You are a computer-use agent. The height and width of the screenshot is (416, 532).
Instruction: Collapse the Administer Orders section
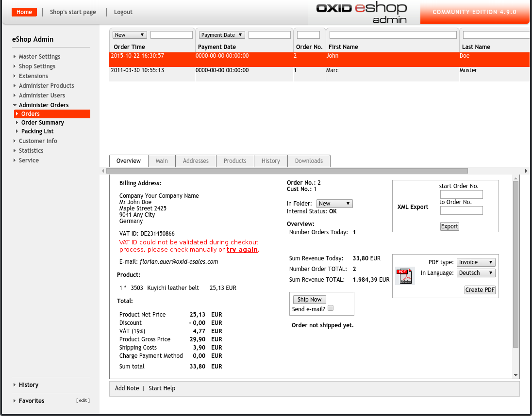pyautogui.click(x=43, y=105)
